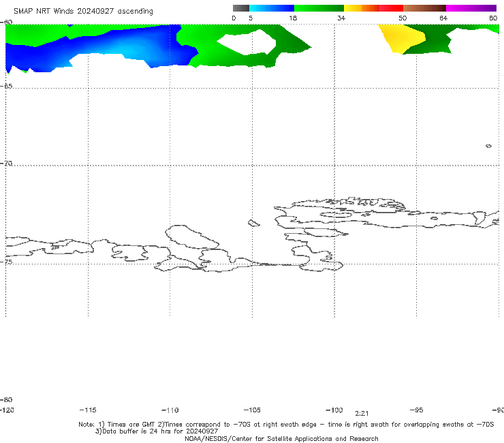Viewport: 504px width, 443px height.
Task: Click the swath time label 2:21
Action: [x=362, y=414]
